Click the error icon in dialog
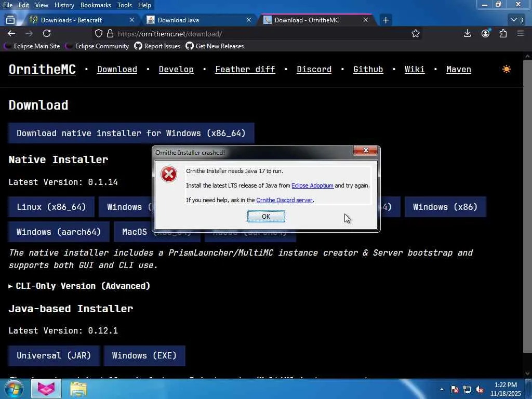Screen dimensions: 532x399 coord(169,175)
